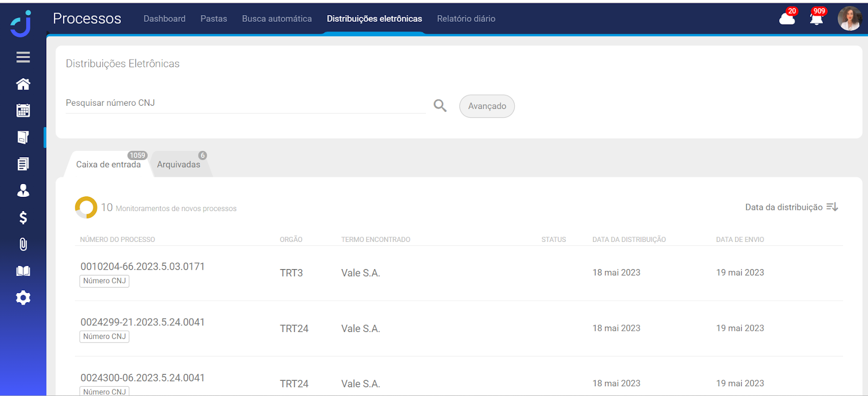Sort by Data da distribuição
Viewport: 868px width, 396px height.
791,207
